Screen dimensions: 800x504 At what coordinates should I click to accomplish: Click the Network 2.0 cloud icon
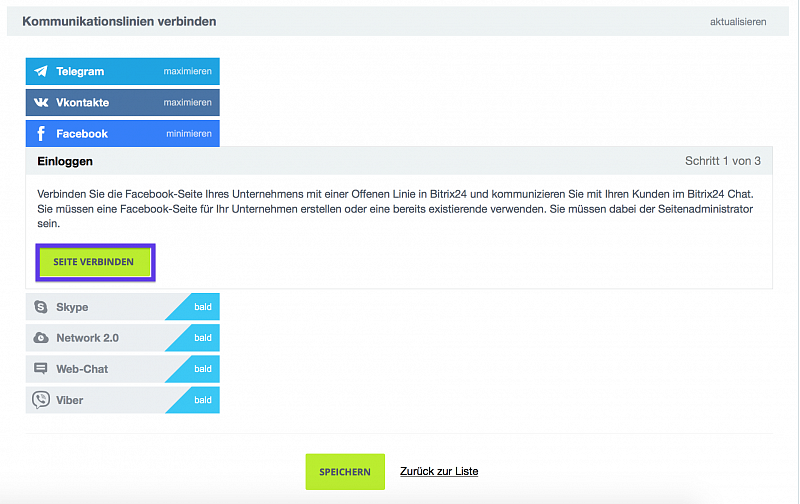tap(41, 338)
